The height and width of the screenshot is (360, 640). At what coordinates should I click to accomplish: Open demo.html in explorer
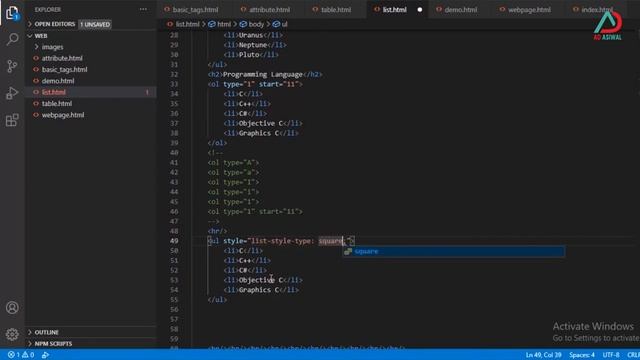click(58, 81)
